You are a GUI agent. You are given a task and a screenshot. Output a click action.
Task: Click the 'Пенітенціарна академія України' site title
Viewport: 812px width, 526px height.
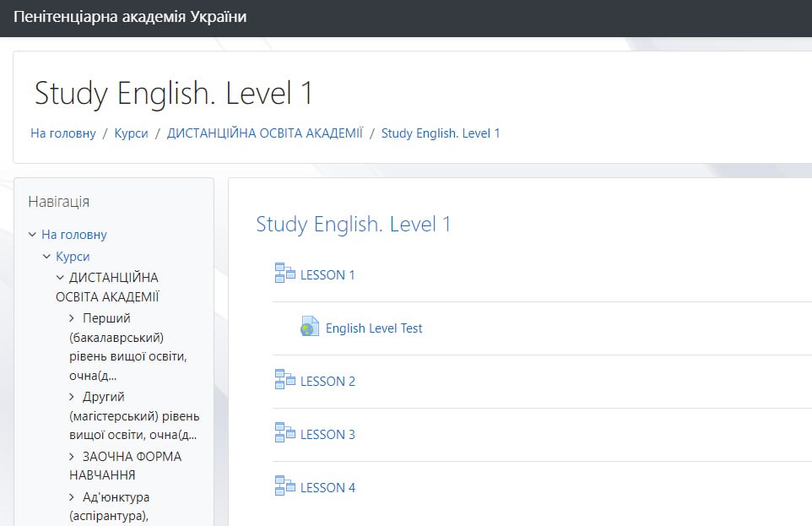coord(130,18)
